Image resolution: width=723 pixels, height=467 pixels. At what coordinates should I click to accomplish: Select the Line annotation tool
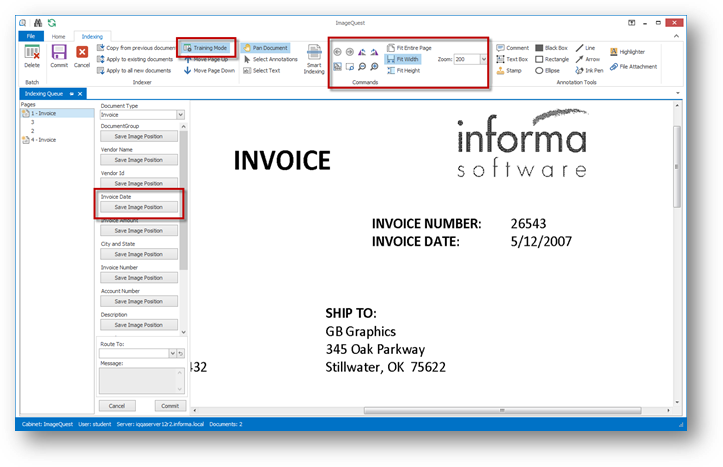pyautogui.click(x=586, y=48)
